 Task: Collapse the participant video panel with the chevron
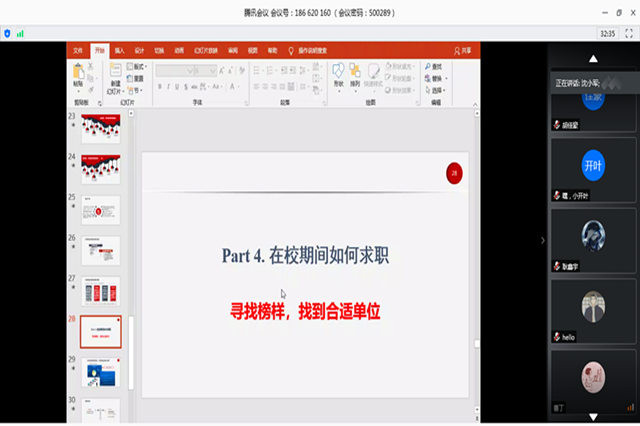click(543, 240)
